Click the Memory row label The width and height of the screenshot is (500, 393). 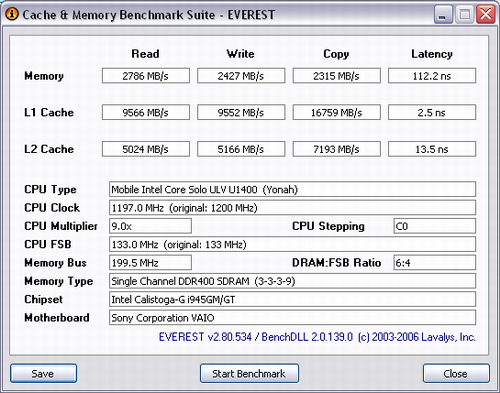(x=44, y=76)
